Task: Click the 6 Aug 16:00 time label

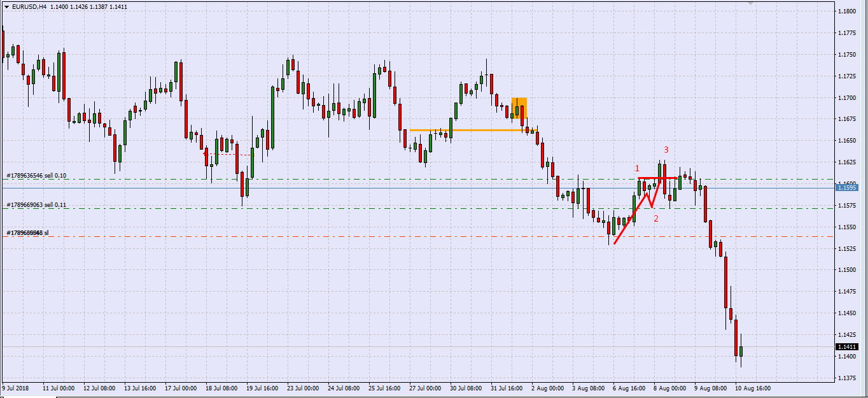Action: (x=630, y=387)
